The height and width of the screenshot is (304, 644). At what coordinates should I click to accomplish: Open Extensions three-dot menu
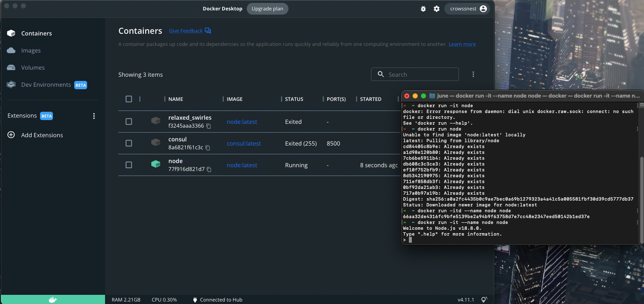[94, 116]
